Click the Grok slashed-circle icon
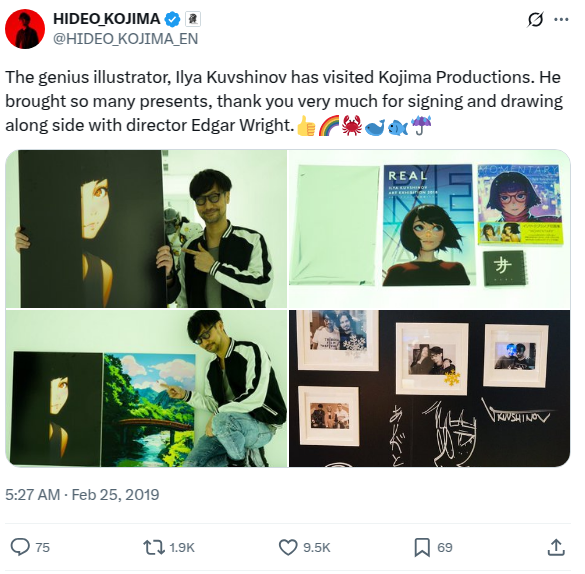 coord(535,20)
